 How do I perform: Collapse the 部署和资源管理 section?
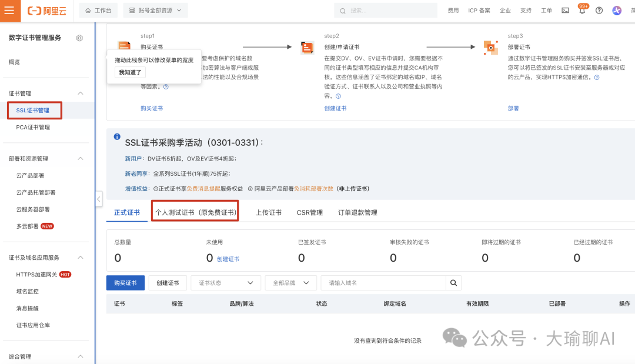pyautogui.click(x=81, y=159)
